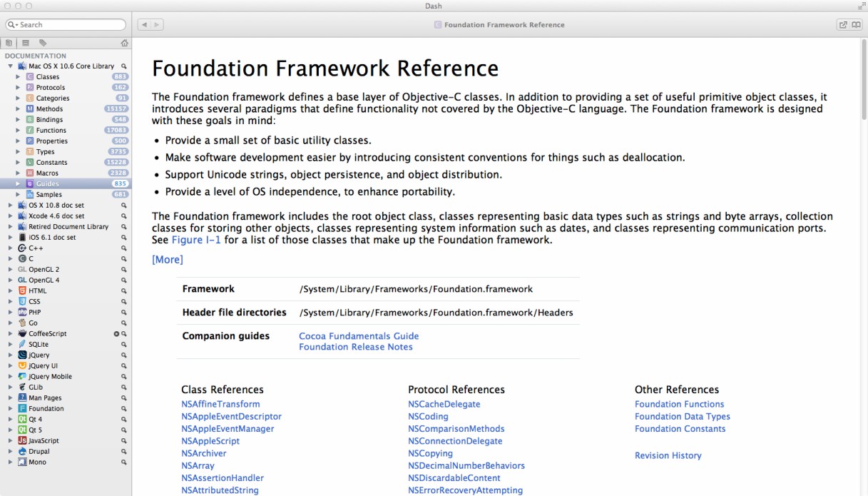This screenshot has height=496, width=868.
Task: Click the magnifier beside HTML docset
Action: click(x=123, y=291)
